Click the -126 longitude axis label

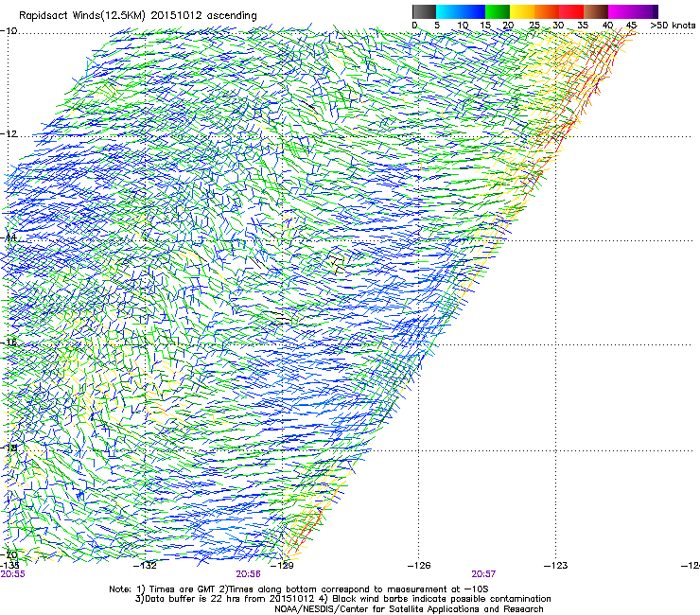pos(419,566)
